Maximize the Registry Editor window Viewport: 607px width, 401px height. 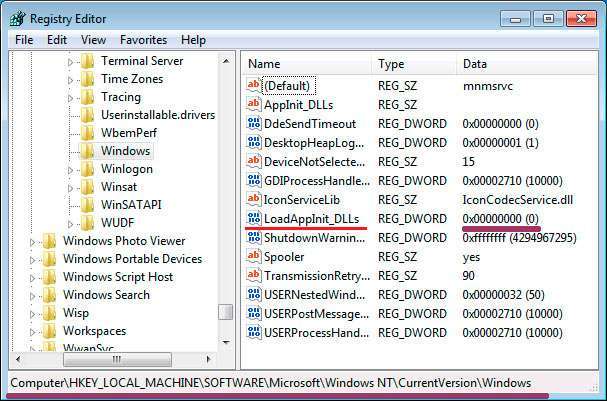(548, 19)
